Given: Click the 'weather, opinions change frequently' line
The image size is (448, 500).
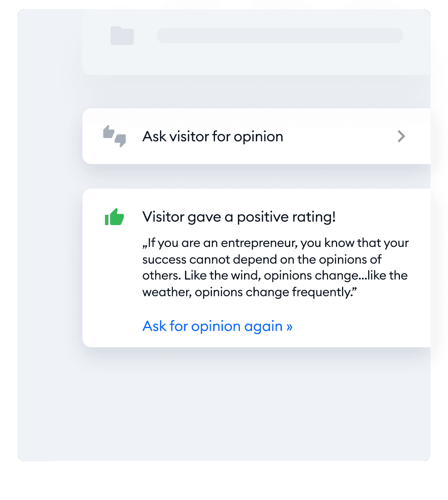Looking at the screenshot, I should click(x=250, y=292).
